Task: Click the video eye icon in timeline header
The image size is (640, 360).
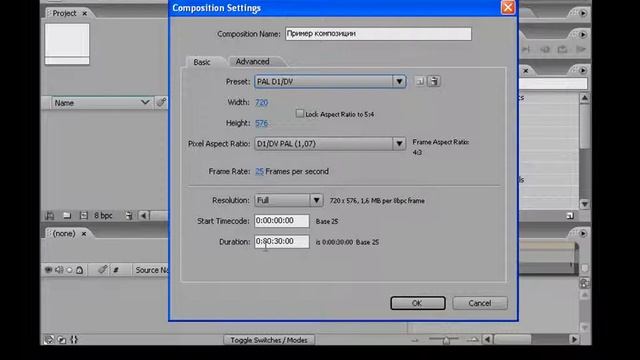Action: [x=49, y=270]
